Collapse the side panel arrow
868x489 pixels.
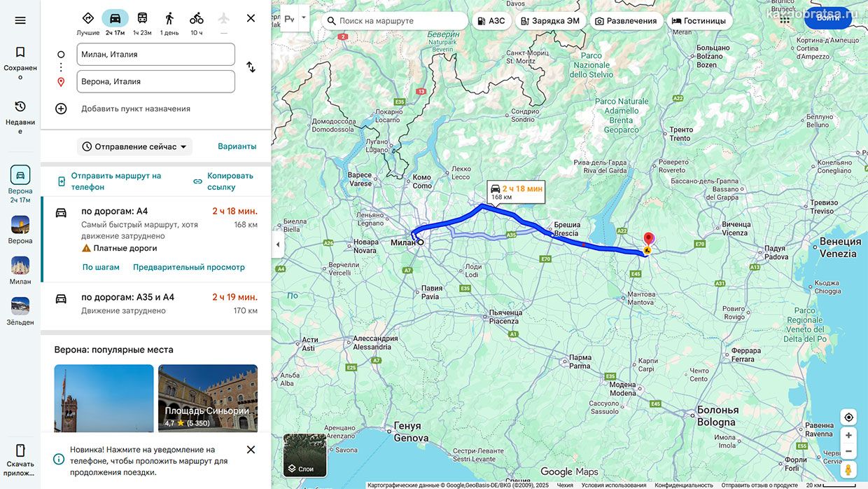point(277,245)
